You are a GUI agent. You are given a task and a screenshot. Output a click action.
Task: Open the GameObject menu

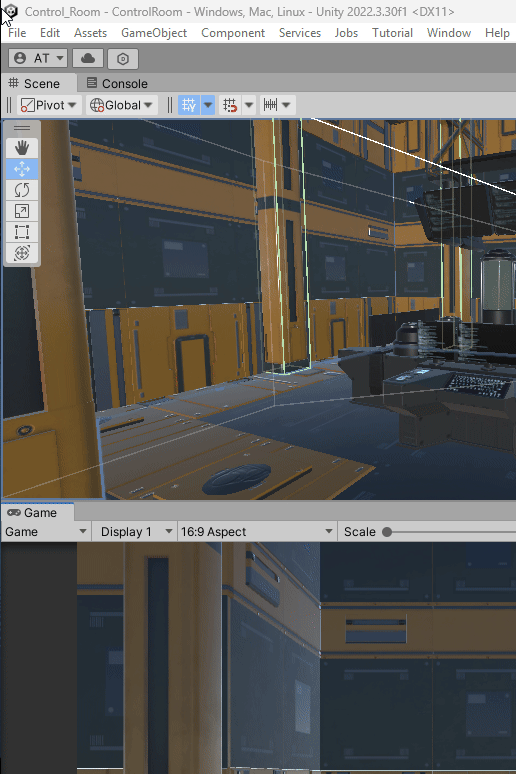[154, 33]
